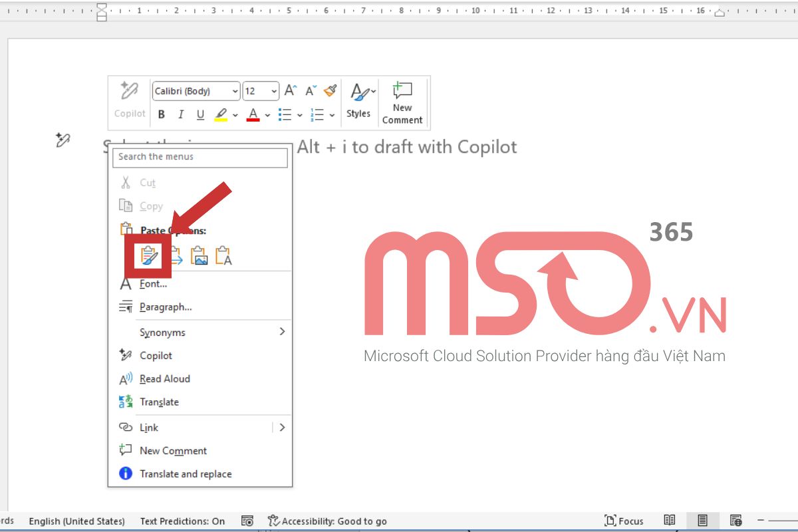
Task: Open Font... dialog from context menu
Action: click(200, 284)
